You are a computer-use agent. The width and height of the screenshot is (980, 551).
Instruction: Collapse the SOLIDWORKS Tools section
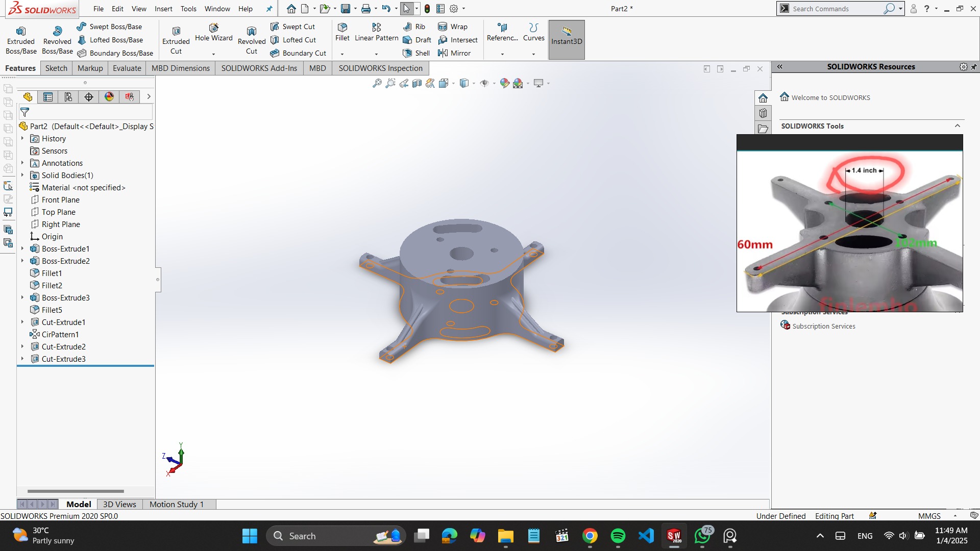pos(958,126)
